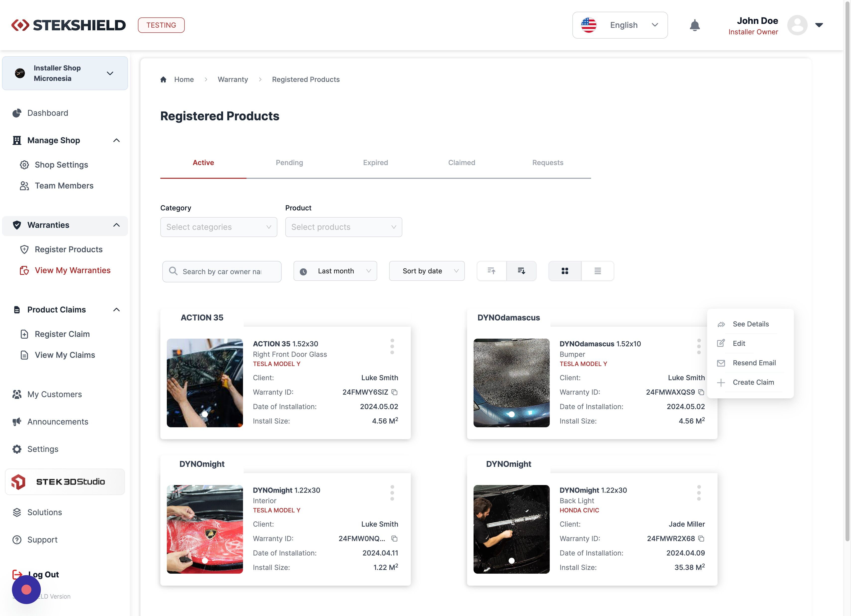This screenshot has height=616, width=851.
Task: Collapse the Manage Shop section
Action: point(116,140)
